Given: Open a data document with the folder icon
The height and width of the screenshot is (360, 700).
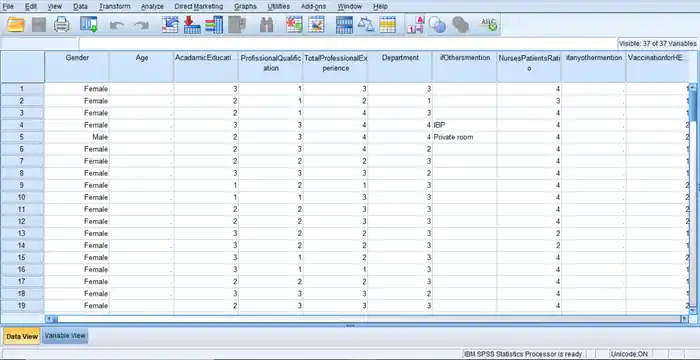Looking at the screenshot, I should coord(16,24).
